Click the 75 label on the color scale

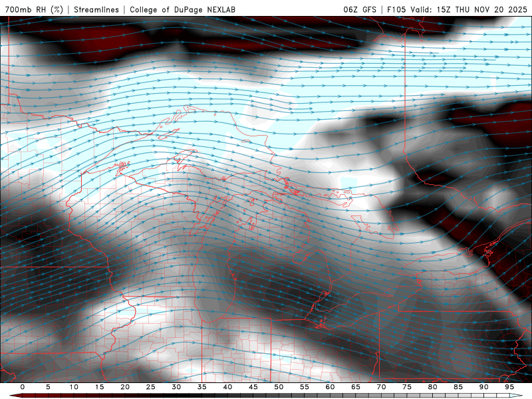(x=407, y=387)
